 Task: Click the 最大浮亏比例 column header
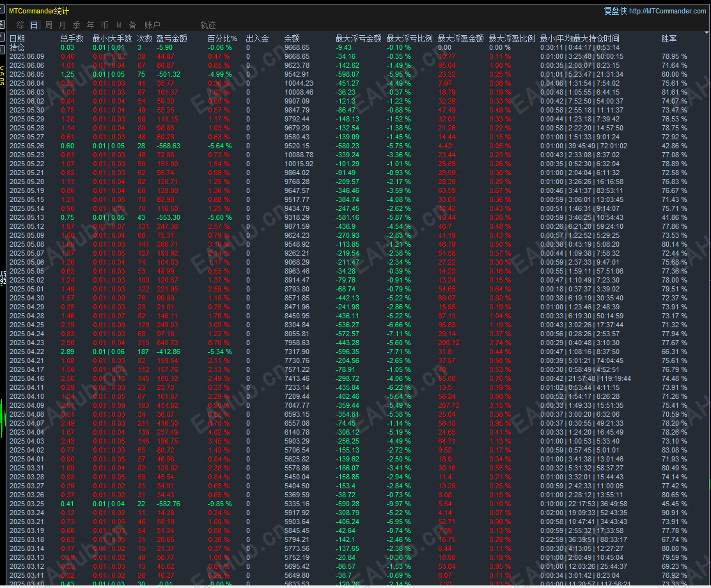[x=409, y=38]
